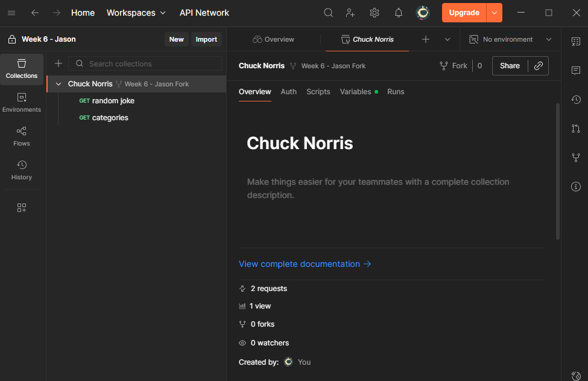This screenshot has width=588, height=381.
Task: Click the Upgrade button
Action: point(464,13)
